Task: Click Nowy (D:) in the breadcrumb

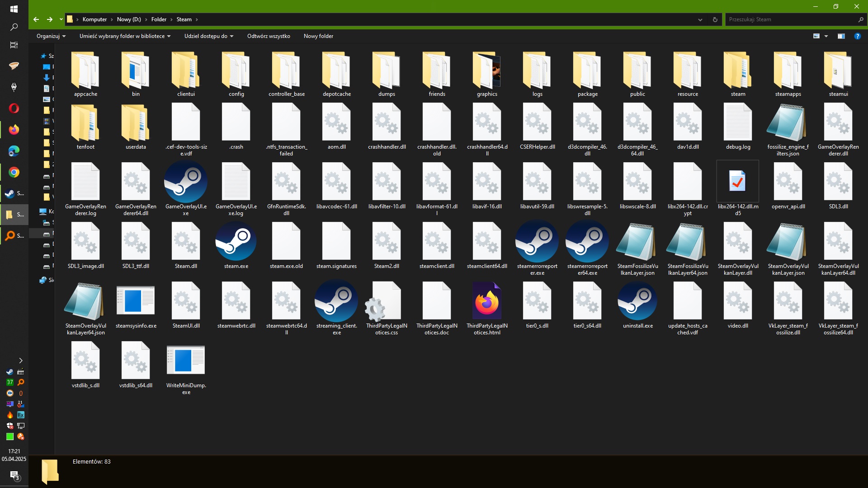Action: [129, 19]
